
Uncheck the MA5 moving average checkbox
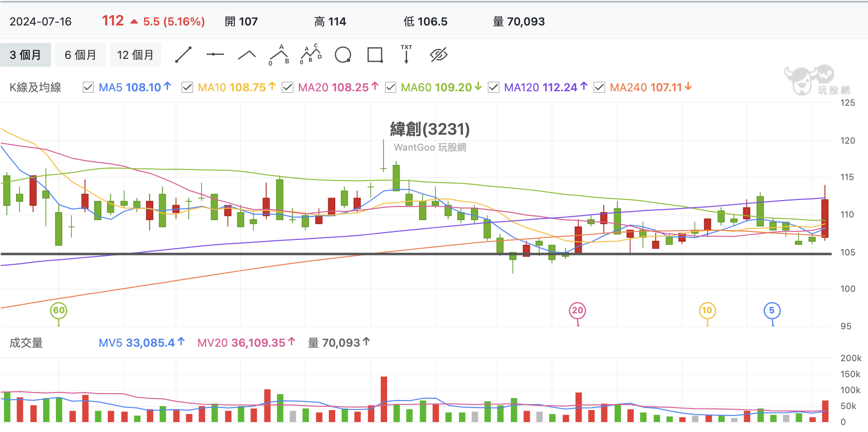point(88,87)
